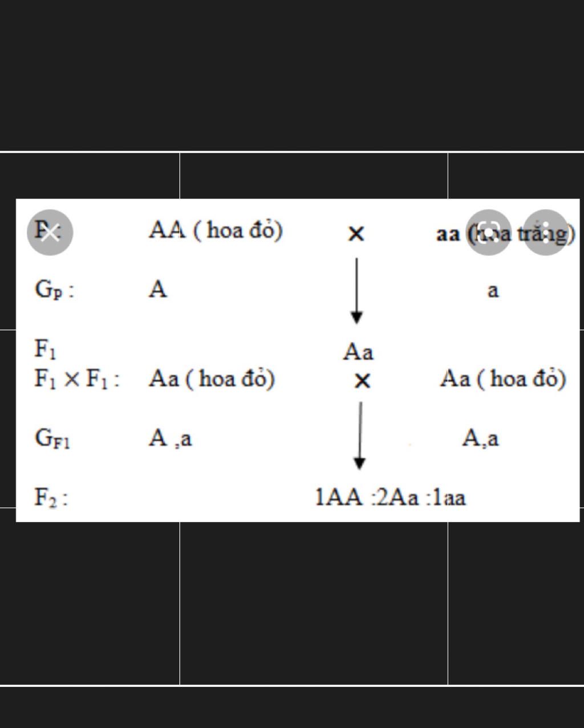Click the dark area above the image
This screenshot has width=584, height=728.
[x=292, y=74]
